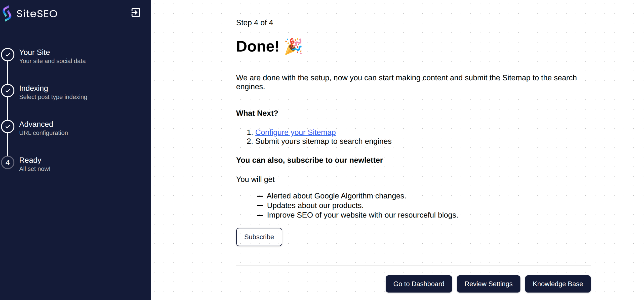This screenshot has height=300, width=644.
Task: Click the Done! heading
Action: pos(257,47)
